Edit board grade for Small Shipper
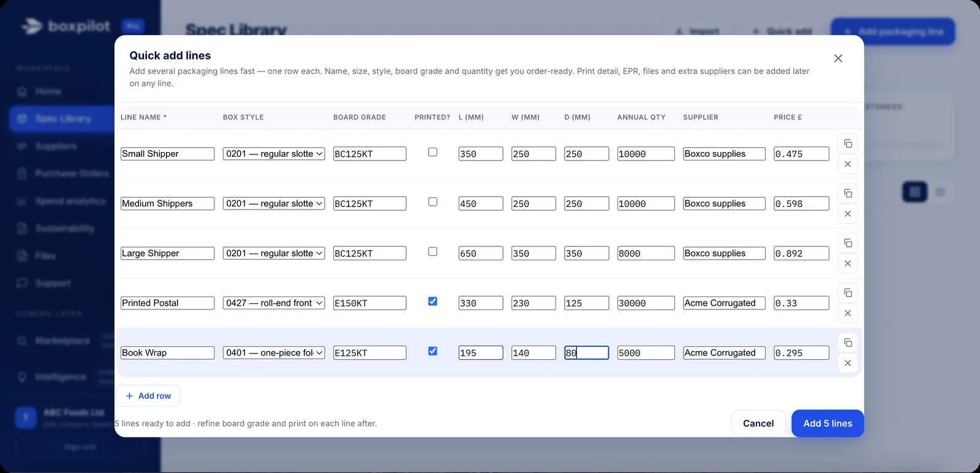The width and height of the screenshot is (980, 473). pyautogui.click(x=369, y=154)
